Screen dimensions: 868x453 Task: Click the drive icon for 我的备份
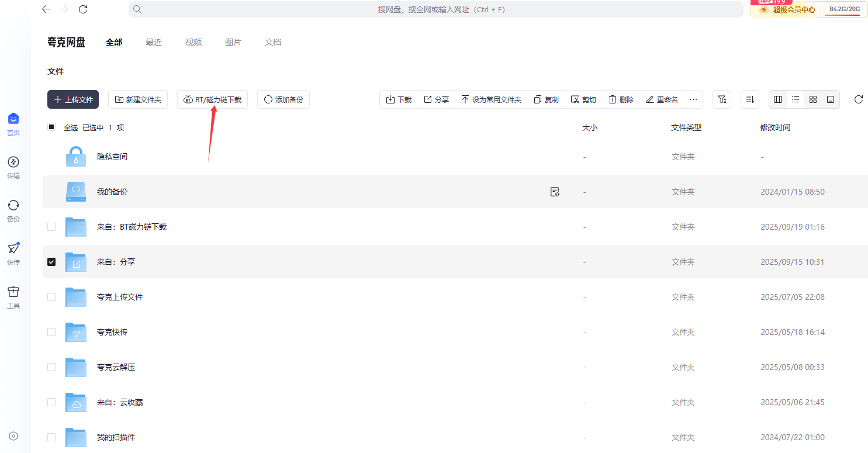76,192
